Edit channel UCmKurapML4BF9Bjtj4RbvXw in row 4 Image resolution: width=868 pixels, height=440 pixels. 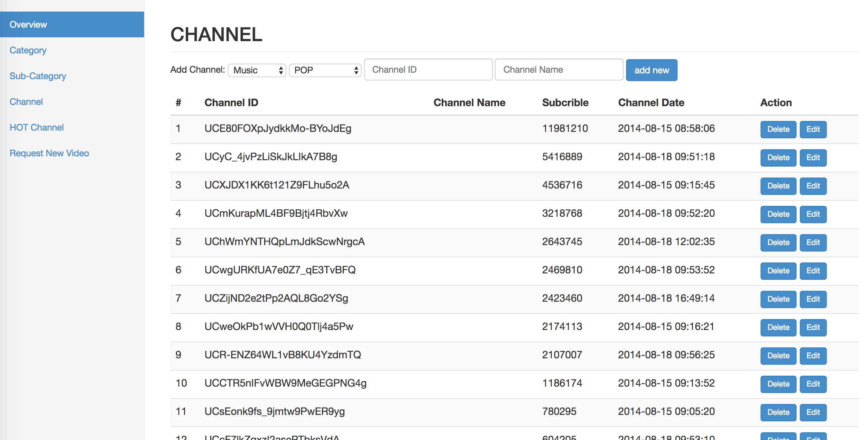(813, 214)
